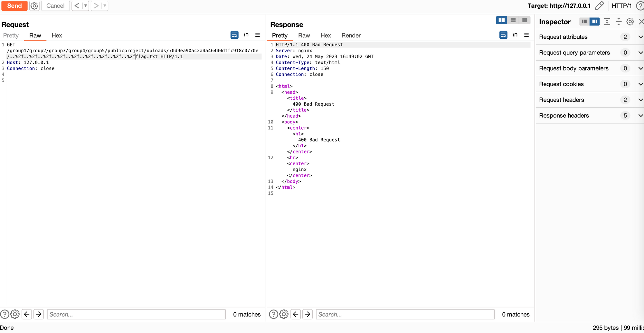This screenshot has width=644, height=333.
Task: Open Response viewer hamburger menu
Action: point(526,35)
